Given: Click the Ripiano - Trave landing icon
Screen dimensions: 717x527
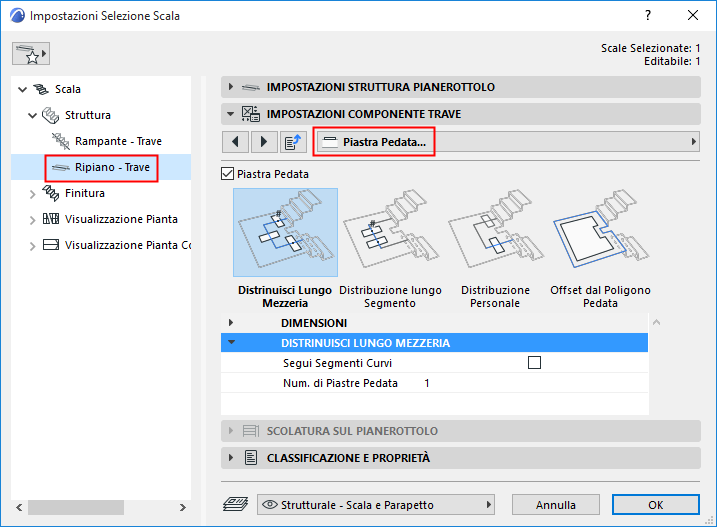Looking at the screenshot, I should pyautogui.click(x=61, y=167).
